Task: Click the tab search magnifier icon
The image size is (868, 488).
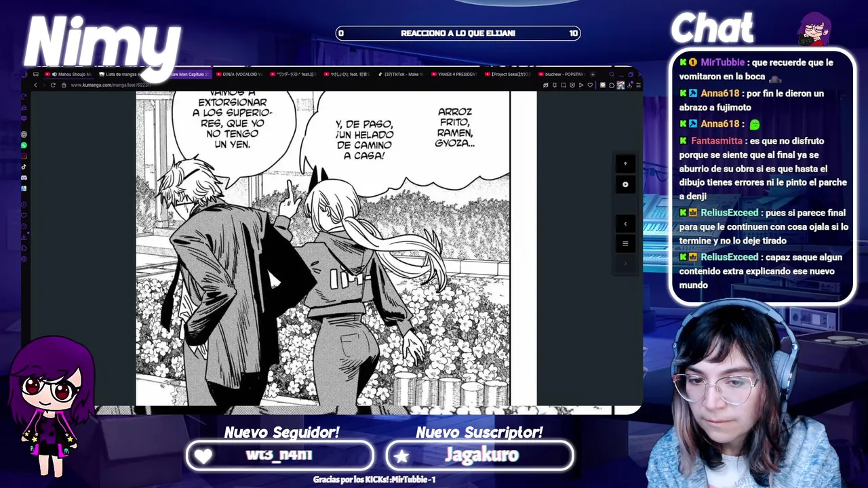Action: (x=612, y=74)
